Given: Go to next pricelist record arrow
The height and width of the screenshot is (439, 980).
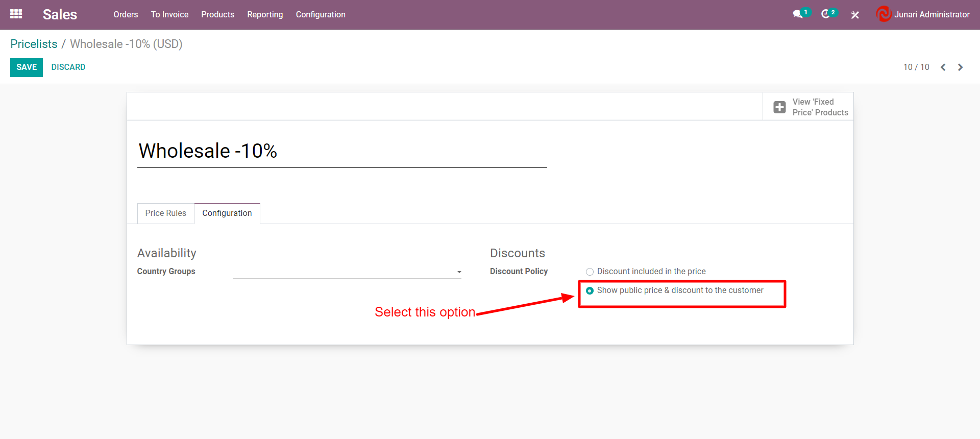Looking at the screenshot, I should pyautogui.click(x=961, y=67).
